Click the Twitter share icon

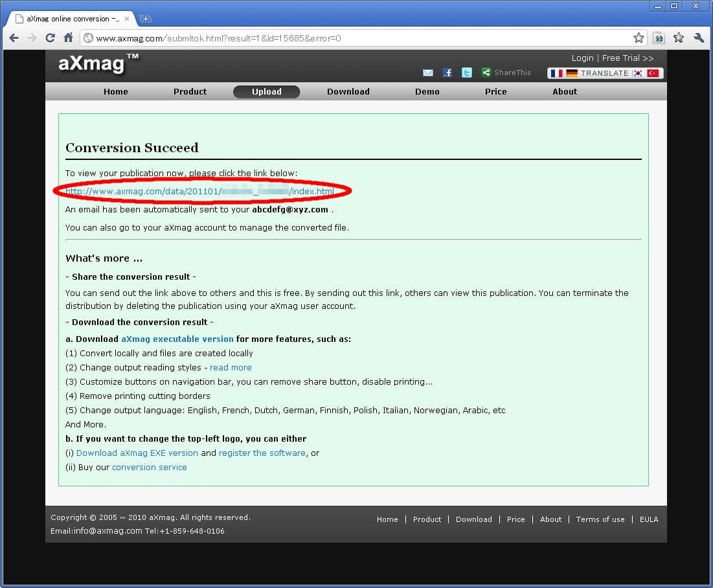(467, 73)
